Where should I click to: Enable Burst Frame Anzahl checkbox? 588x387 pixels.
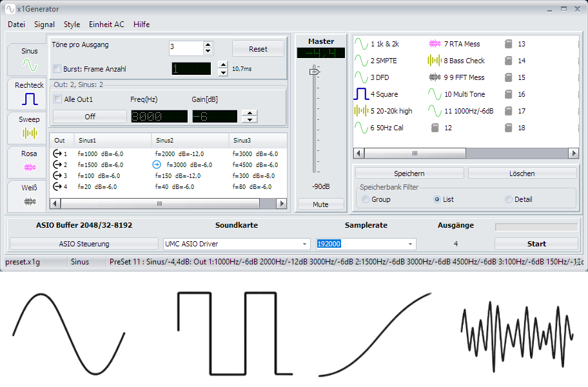(57, 69)
